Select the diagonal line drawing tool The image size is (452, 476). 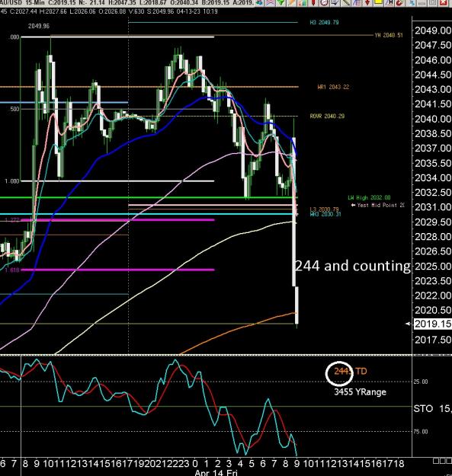tap(346, 3)
